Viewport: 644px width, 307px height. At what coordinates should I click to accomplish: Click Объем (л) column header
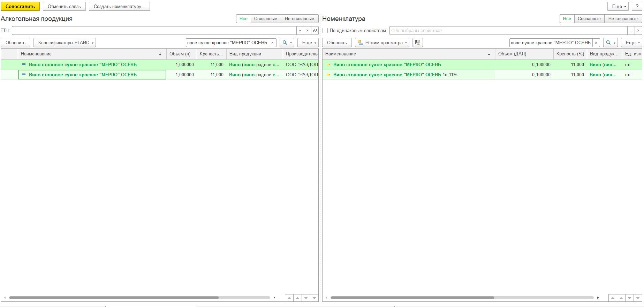[x=182, y=54]
